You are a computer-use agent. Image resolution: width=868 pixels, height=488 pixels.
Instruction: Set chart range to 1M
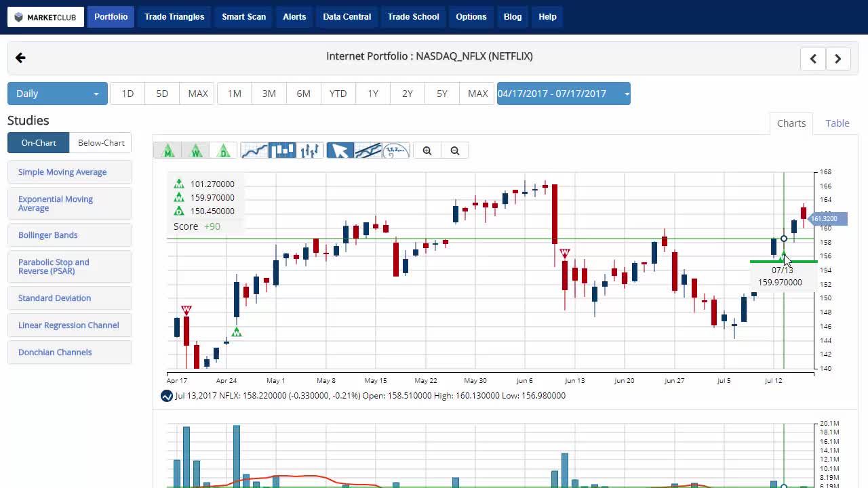pos(235,94)
